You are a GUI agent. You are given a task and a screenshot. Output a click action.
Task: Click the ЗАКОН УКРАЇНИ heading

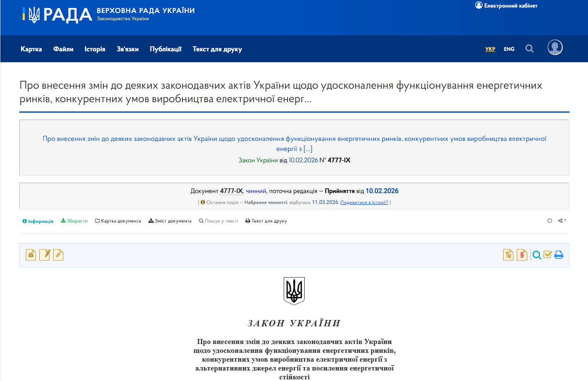(294, 323)
